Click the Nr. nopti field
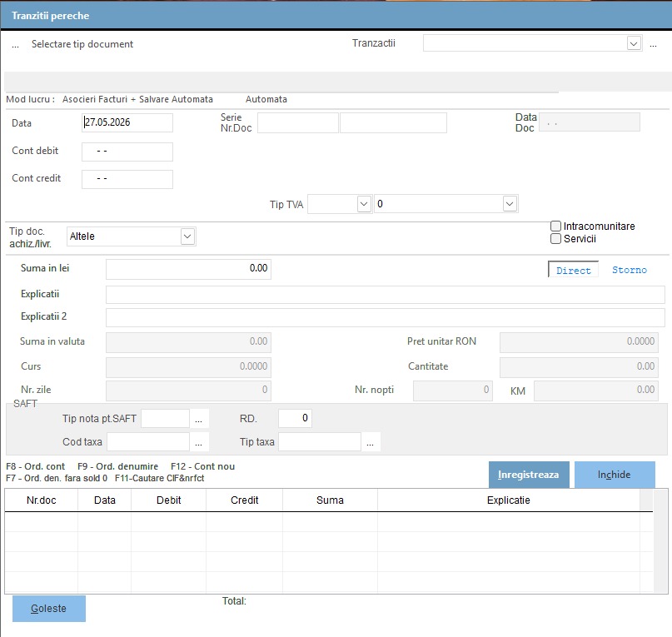This screenshot has width=672, height=637. pos(452,391)
